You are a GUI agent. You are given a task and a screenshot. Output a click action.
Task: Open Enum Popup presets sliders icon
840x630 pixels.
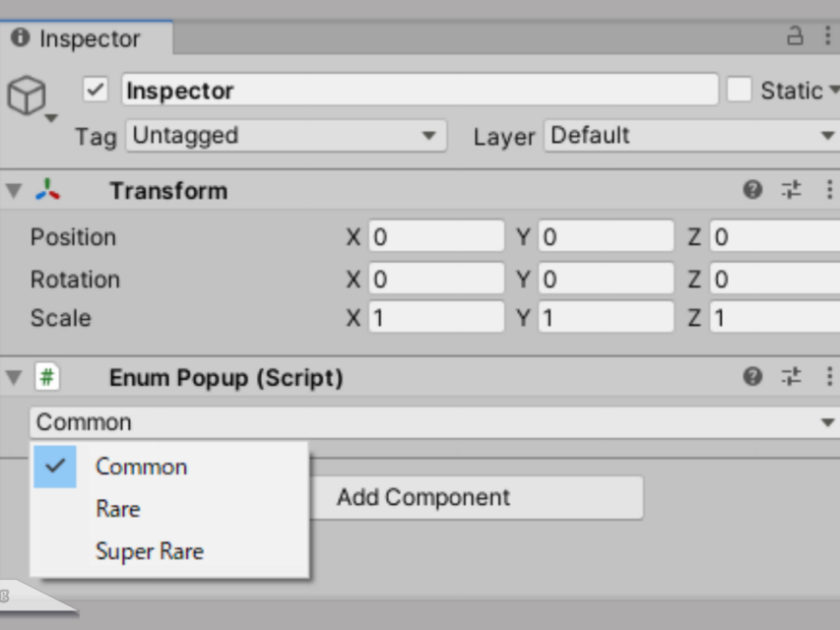coord(791,377)
